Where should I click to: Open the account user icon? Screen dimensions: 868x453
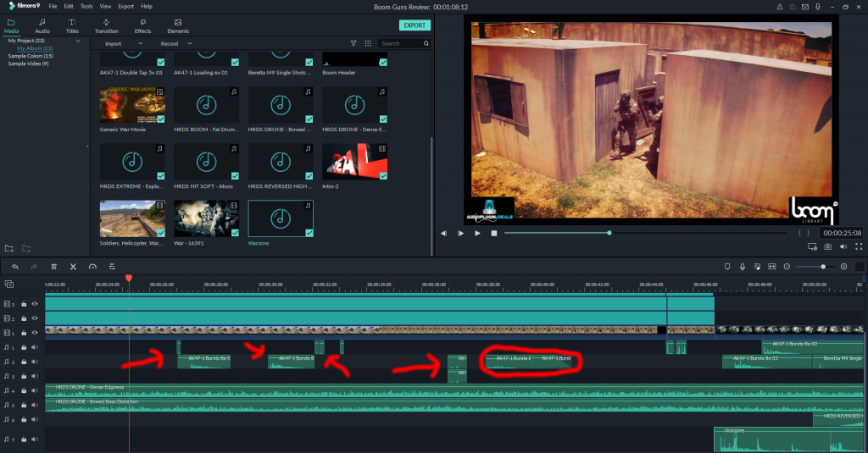[780, 7]
